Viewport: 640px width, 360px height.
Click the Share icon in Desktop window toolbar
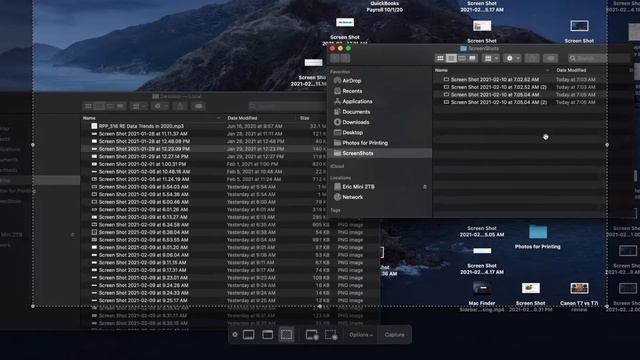(x=180, y=106)
